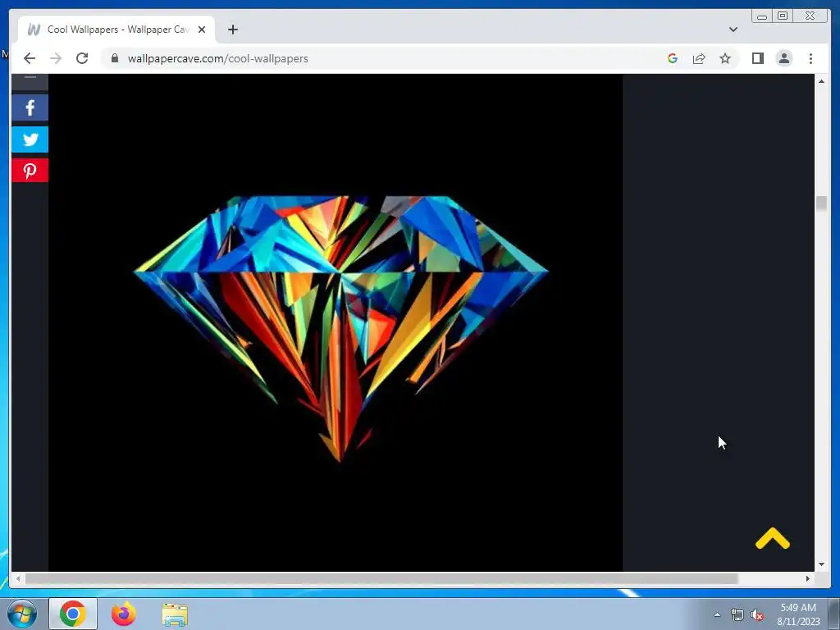The height and width of the screenshot is (630, 840).
Task: Click the scroll-up arrow of vertical scrollbar
Action: pyautogui.click(x=821, y=81)
